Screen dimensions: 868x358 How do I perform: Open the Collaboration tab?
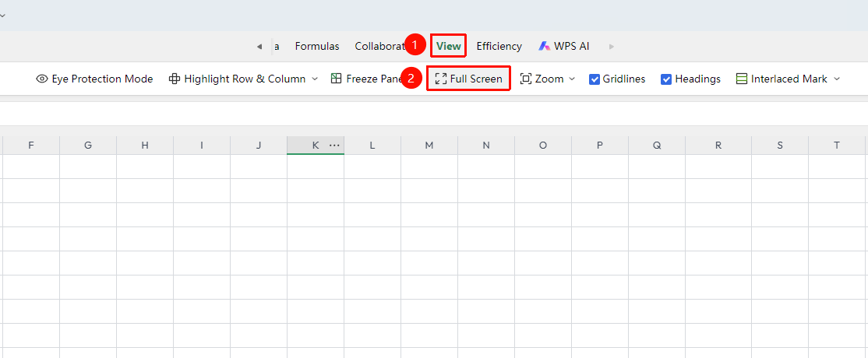click(x=380, y=47)
